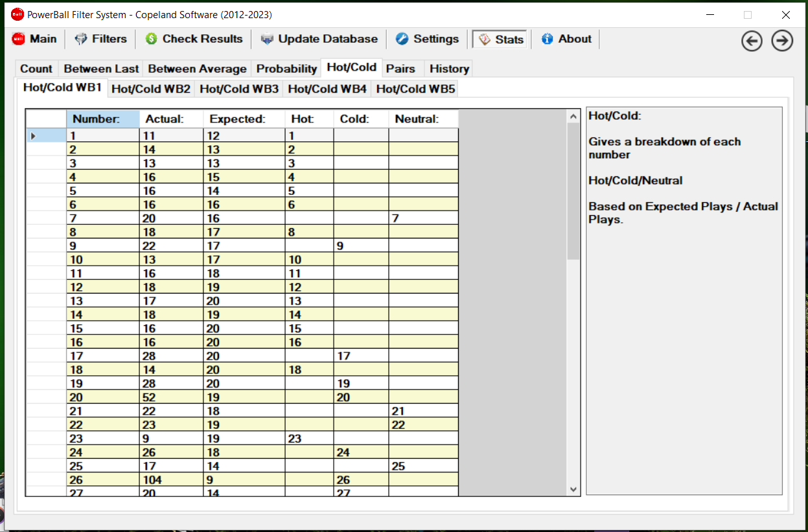Click Neutral cell showing 21
Viewport: 808px width, 532px height.
coord(423,411)
